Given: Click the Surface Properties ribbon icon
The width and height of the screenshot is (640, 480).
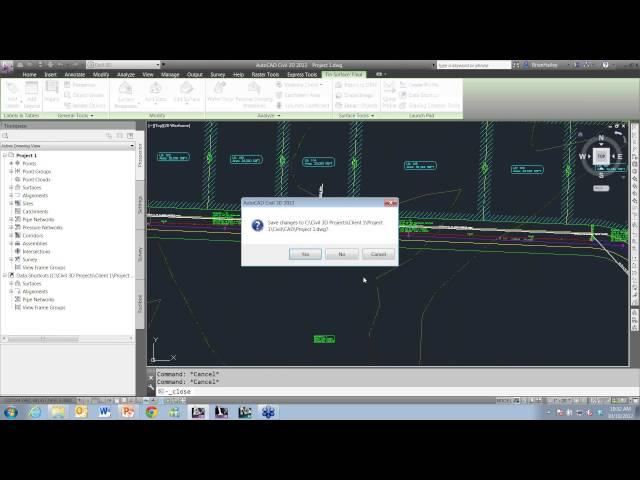Looking at the screenshot, I should click(x=126, y=95).
